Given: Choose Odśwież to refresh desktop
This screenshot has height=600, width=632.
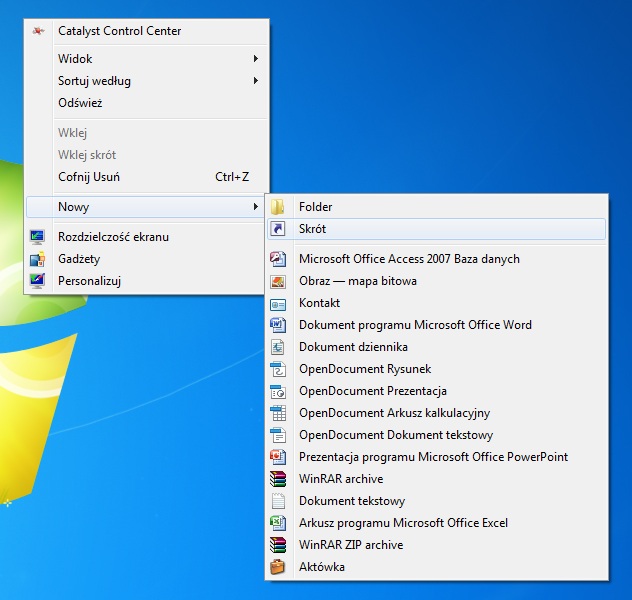Looking at the screenshot, I should coord(146,103).
